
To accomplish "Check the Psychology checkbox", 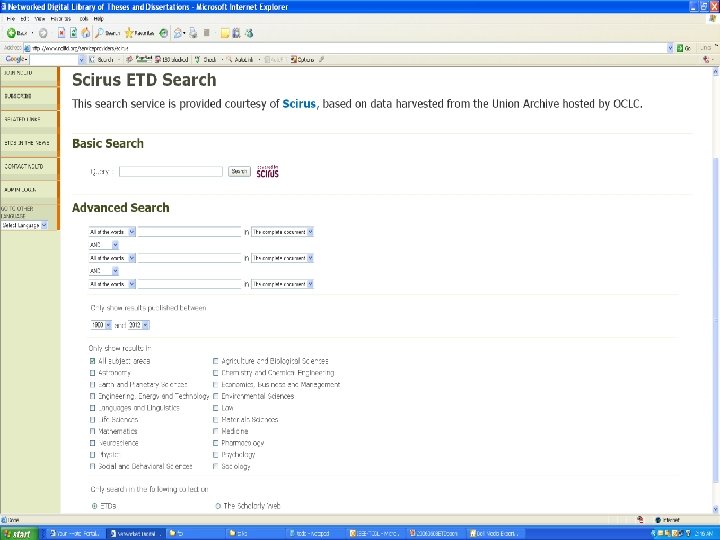I will click(215, 455).
